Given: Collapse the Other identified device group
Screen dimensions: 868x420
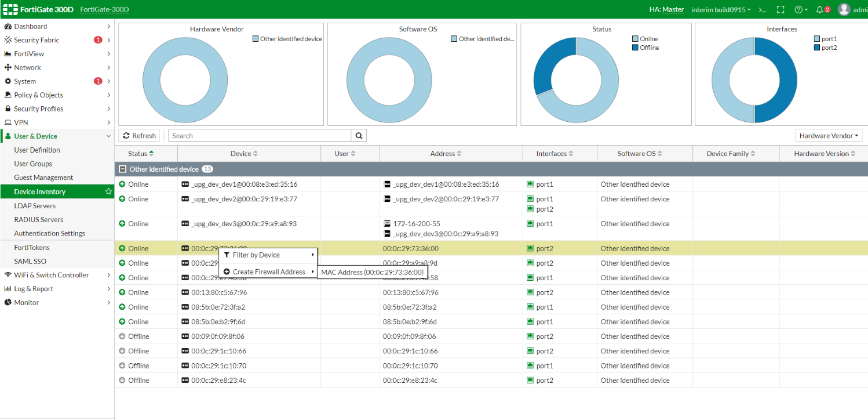Looking at the screenshot, I should click(122, 169).
